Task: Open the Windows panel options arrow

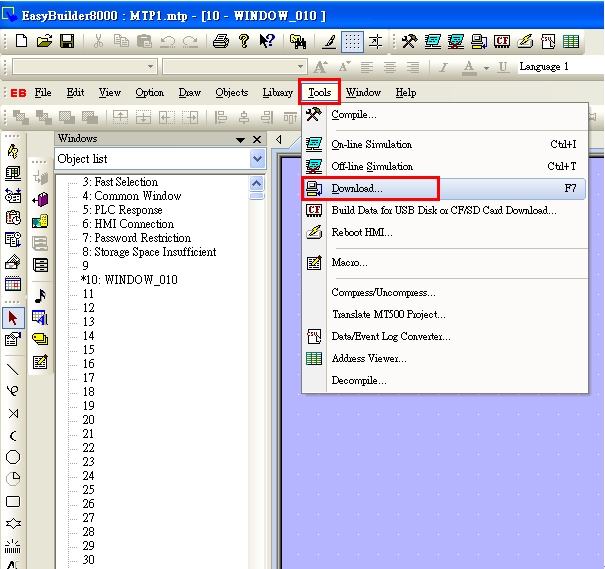Action: 240,140
